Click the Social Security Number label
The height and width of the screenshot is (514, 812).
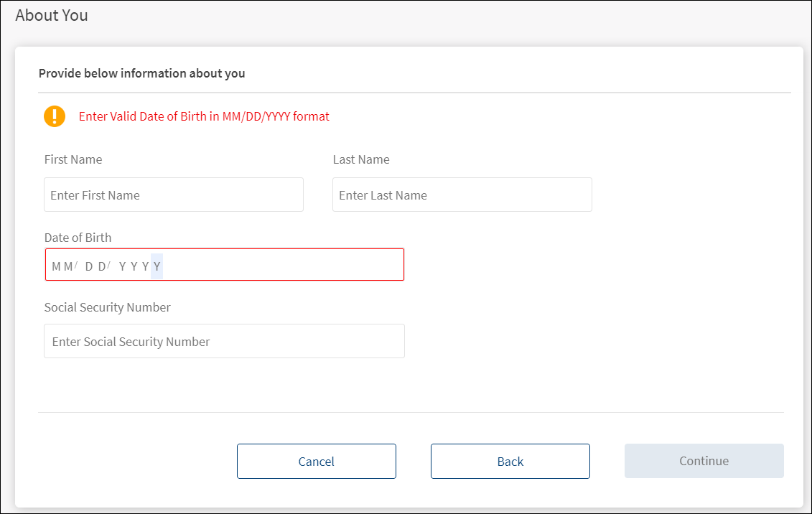[108, 307]
